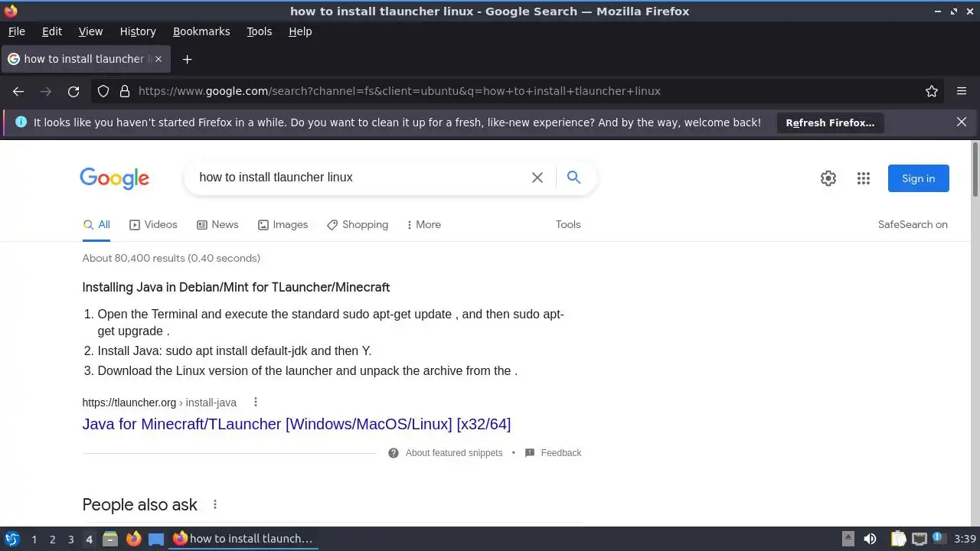Click the padlock site security icon
The image size is (980, 551).
point(125,91)
